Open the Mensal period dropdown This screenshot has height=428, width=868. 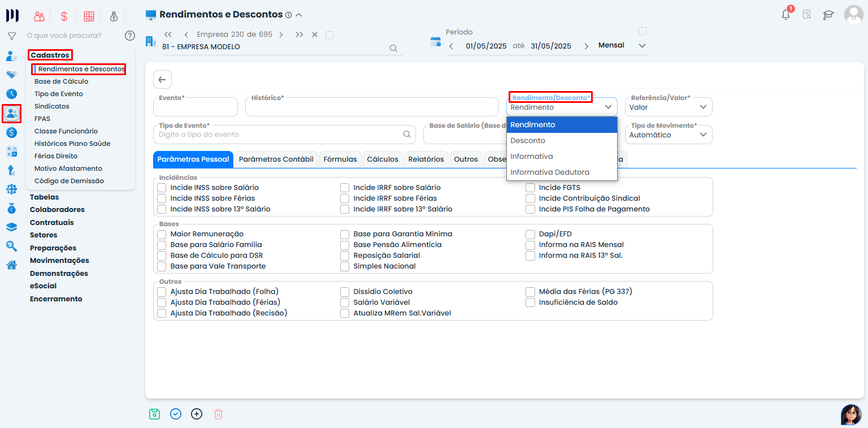(x=622, y=46)
